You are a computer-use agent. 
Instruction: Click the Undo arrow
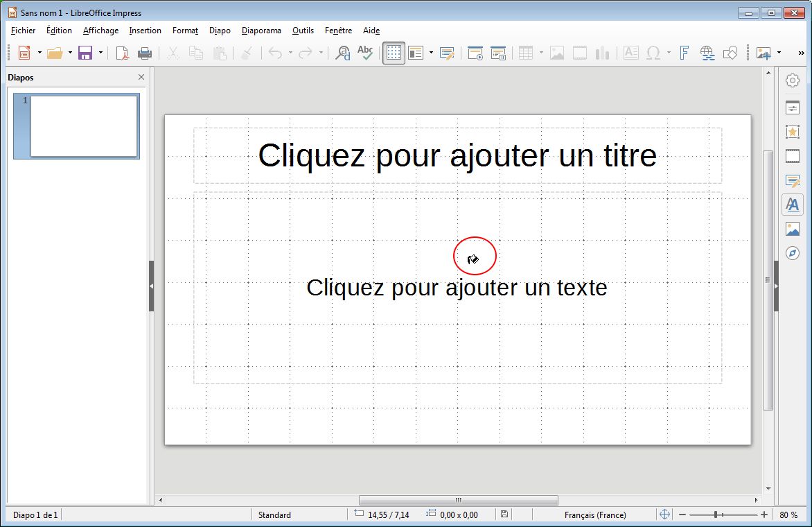coord(275,53)
